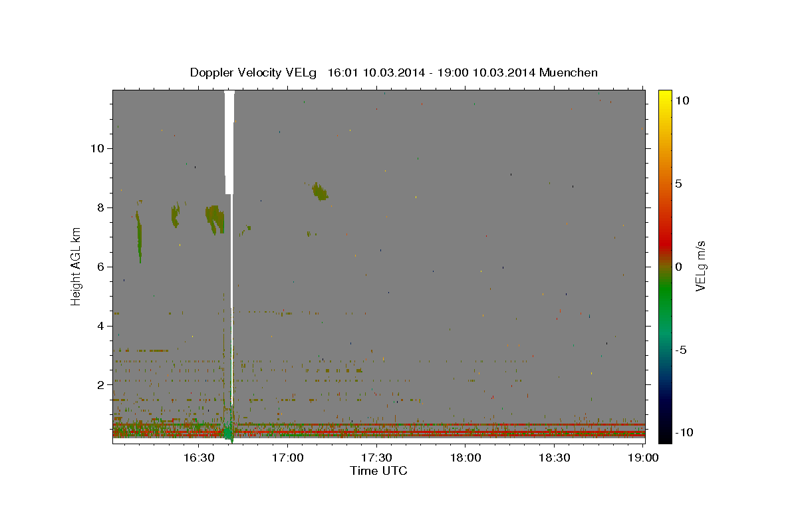Image resolution: width=798 pixels, height=532 pixels.
Task: Click the cloud echo near 17:10 at 8.5 km
Action: point(320,192)
